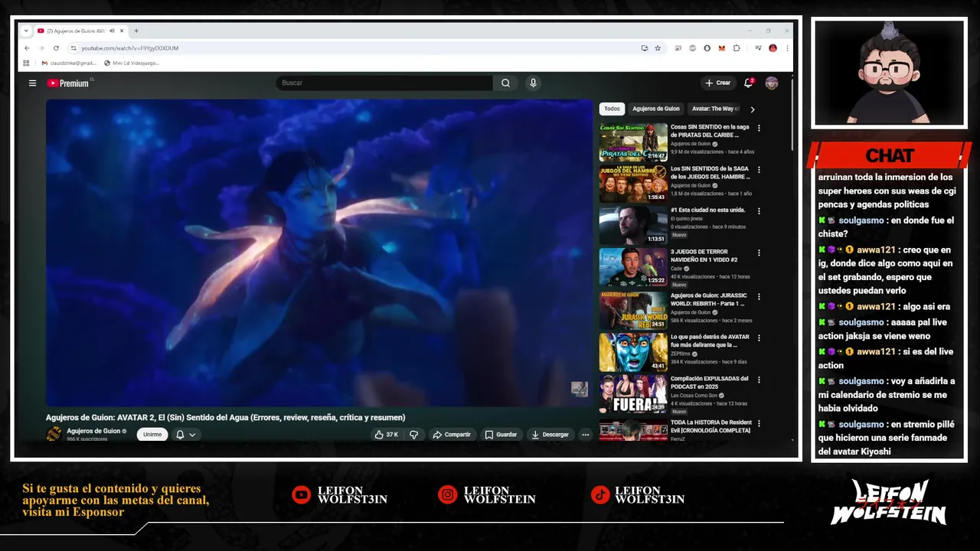Click the Unirme join button

click(152, 435)
